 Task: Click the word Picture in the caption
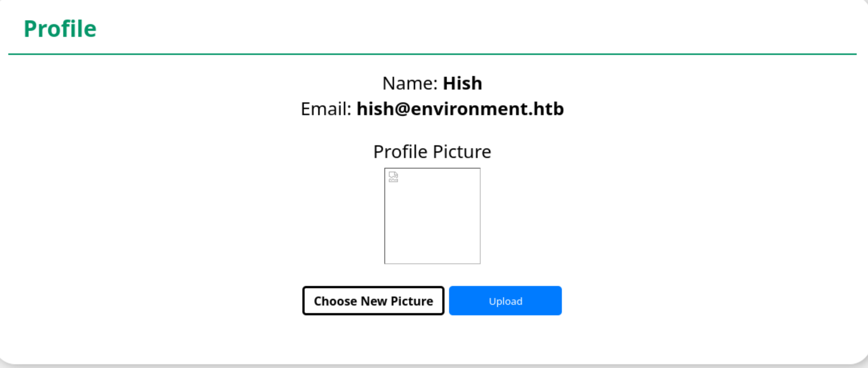point(462,152)
